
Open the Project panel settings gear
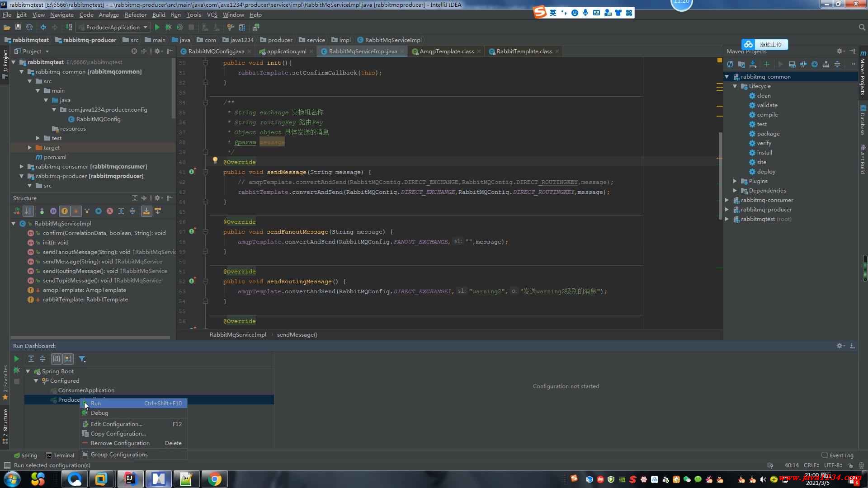tap(158, 51)
